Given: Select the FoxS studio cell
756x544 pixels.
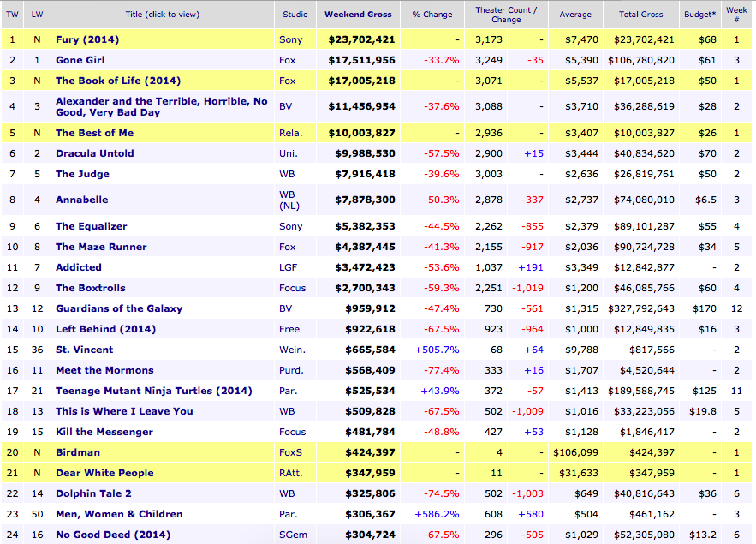Looking at the screenshot, I should [x=291, y=452].
